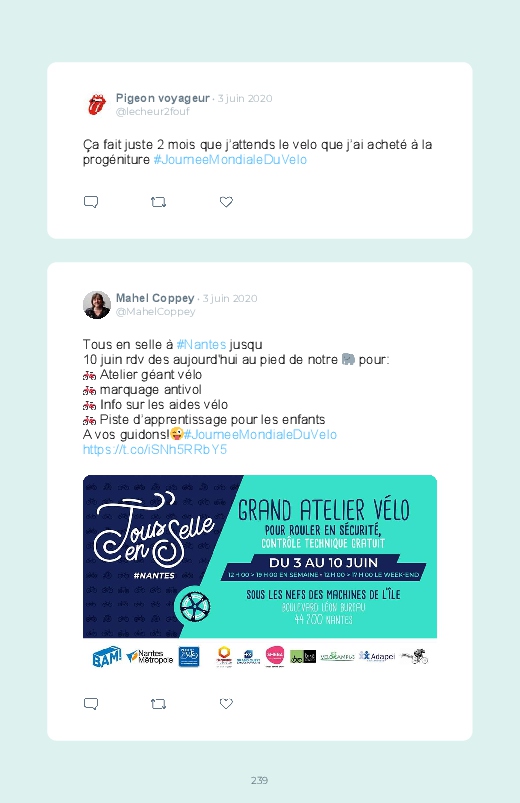Click reply icon on Pigeon voyageur tweet

click(91, 202)
